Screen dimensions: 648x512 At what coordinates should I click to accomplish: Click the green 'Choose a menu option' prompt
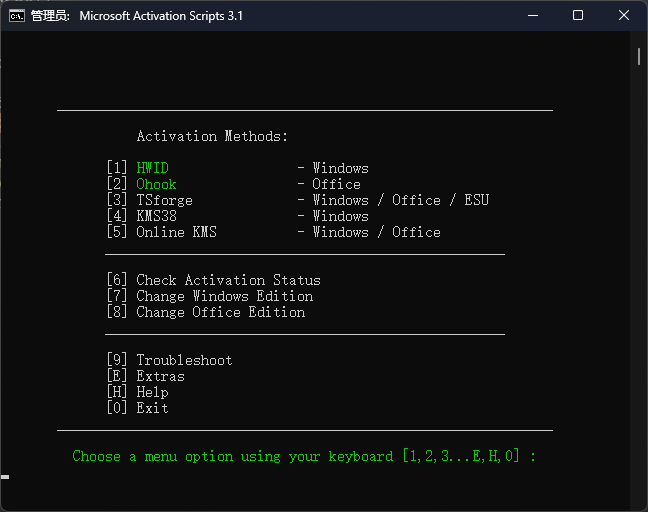pyautogui.click(x=304, y=456)
